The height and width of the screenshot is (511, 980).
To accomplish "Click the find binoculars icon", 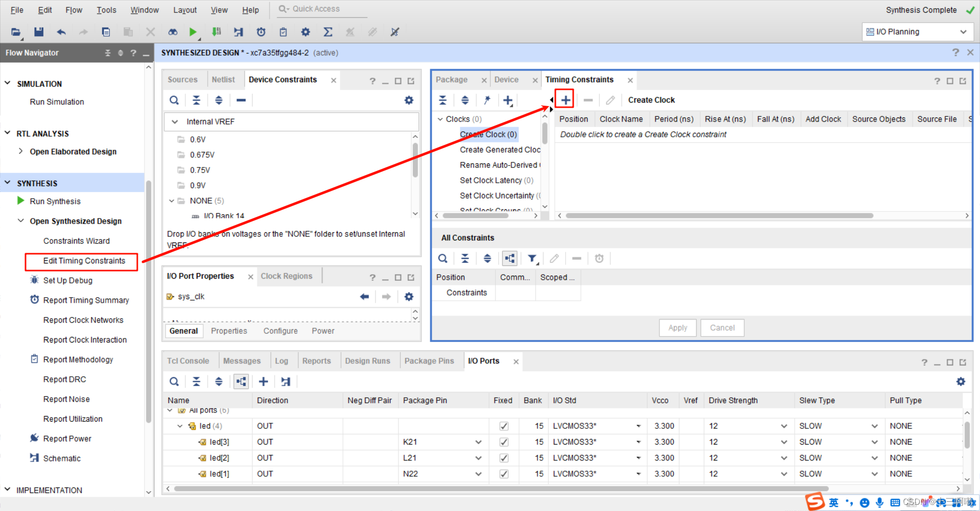I will 173,32.
